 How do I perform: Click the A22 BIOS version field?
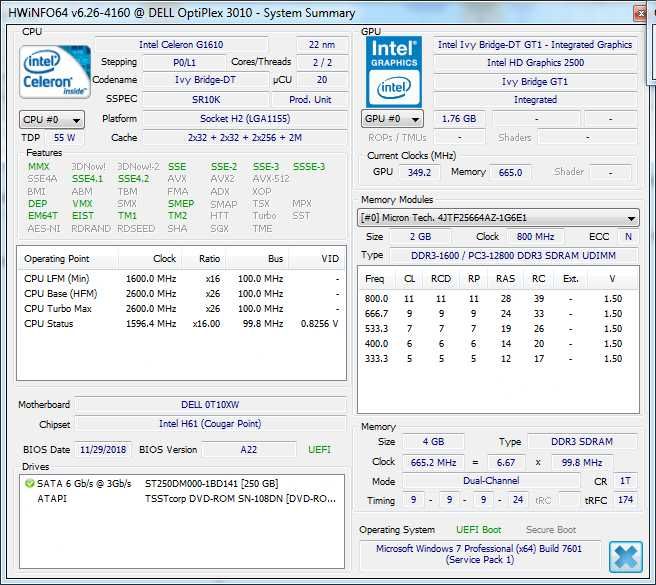[249, 450]
